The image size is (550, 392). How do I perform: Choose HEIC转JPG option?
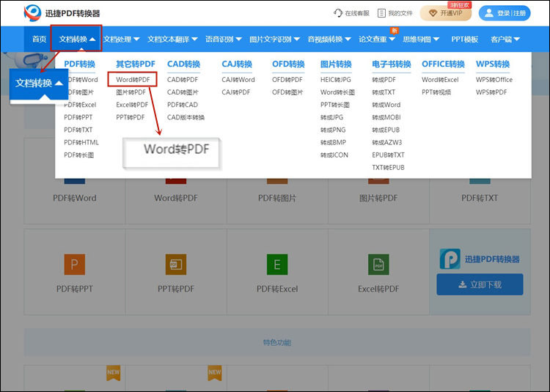[x=336, y=80]
